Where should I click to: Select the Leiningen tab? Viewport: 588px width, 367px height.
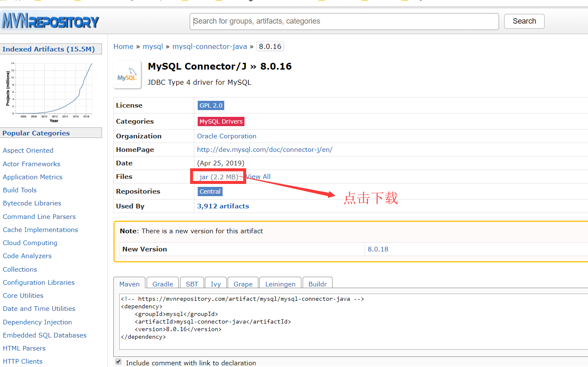(x=280, y=284)
